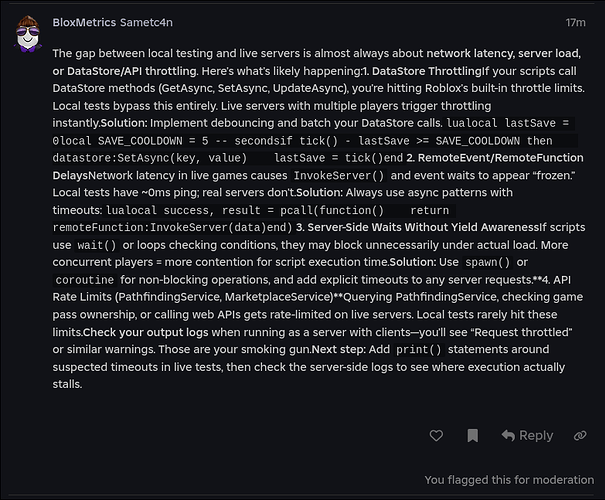Bookmark this post
Image resolution: width=605 pixels, height=500 pixels.
tap(473, 436)
